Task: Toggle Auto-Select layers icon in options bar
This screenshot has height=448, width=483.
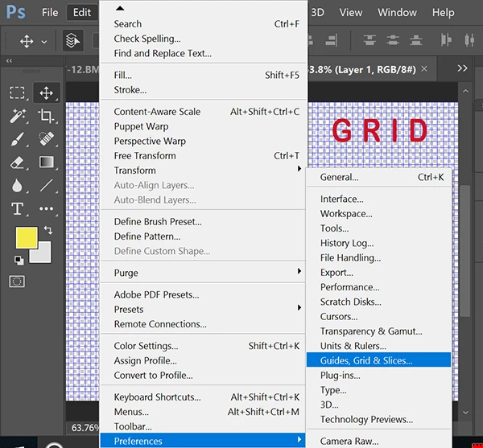Action: [x=72, y=40]
